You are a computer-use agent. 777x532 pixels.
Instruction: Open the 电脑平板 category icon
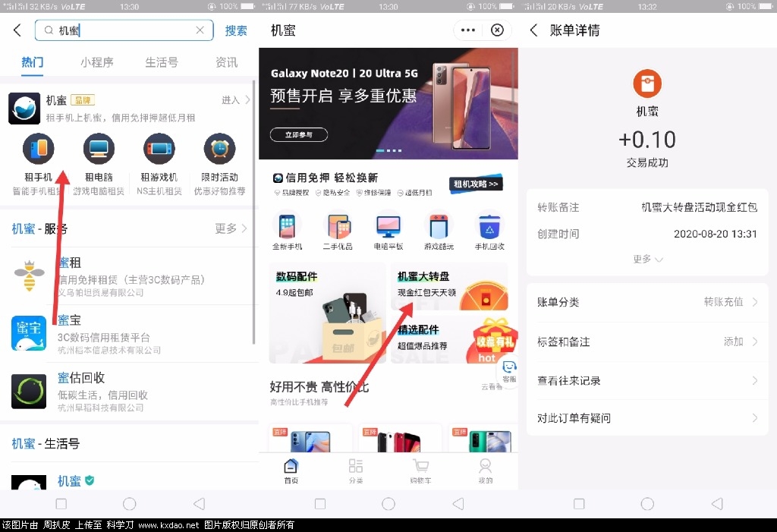click(388, 227)
